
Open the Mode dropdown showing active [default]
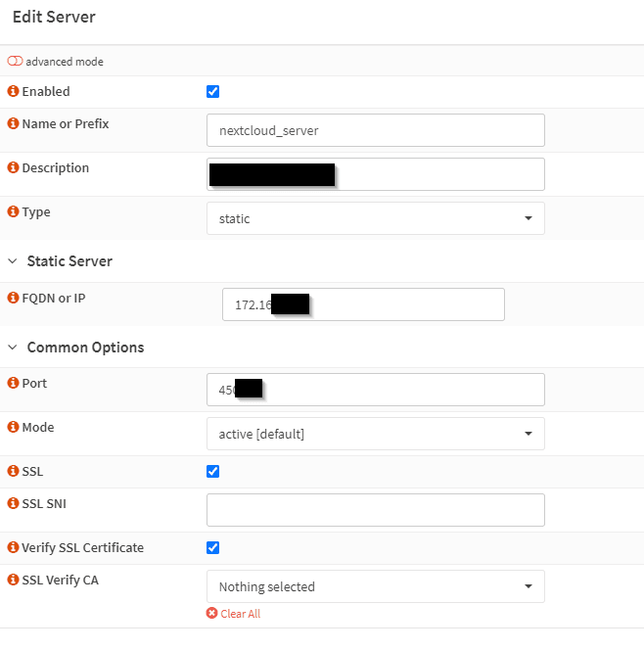pos(376,434)
